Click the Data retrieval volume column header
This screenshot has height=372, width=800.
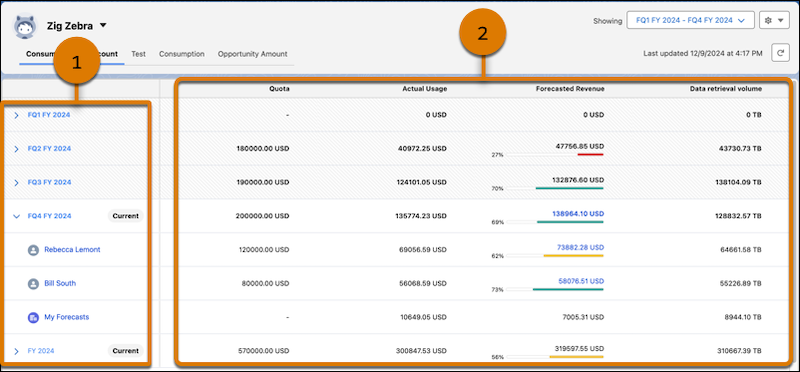(726, 88)
